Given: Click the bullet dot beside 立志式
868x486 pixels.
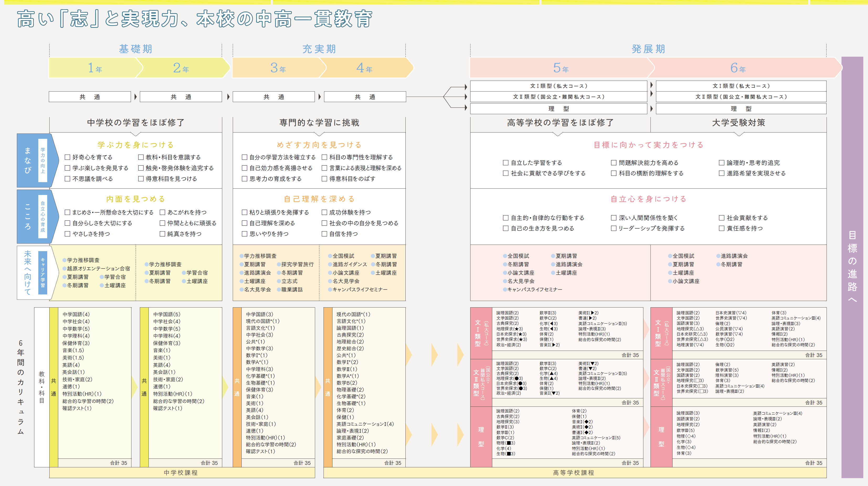Looking at the screenshot, I should [279, 281].
